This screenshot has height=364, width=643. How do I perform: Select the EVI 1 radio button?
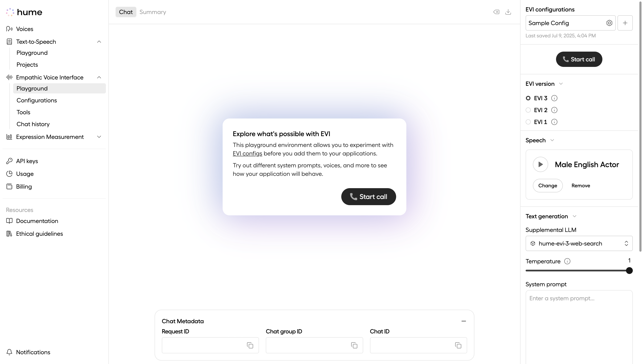pos(528,122)
